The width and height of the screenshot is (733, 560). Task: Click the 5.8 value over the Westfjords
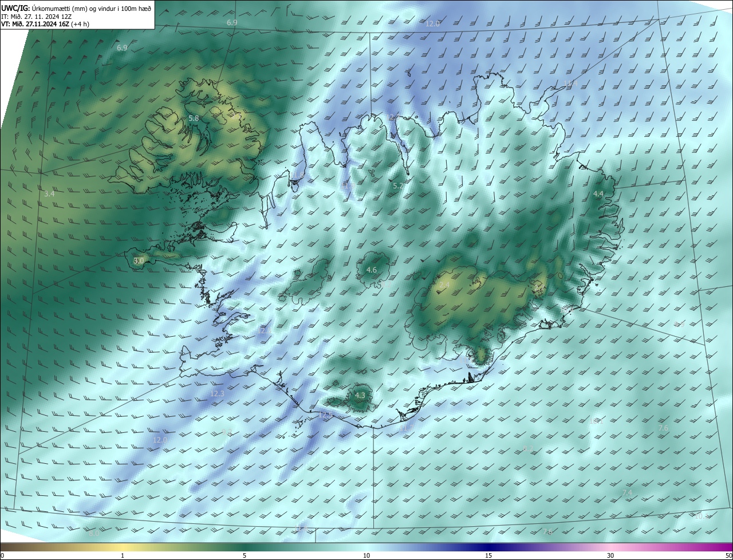point(194,119)
